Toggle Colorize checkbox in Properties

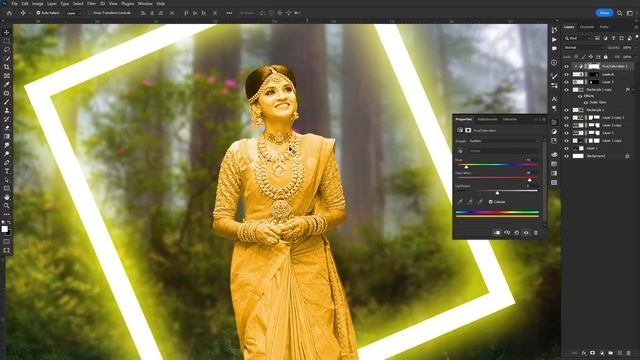point(491,202)
